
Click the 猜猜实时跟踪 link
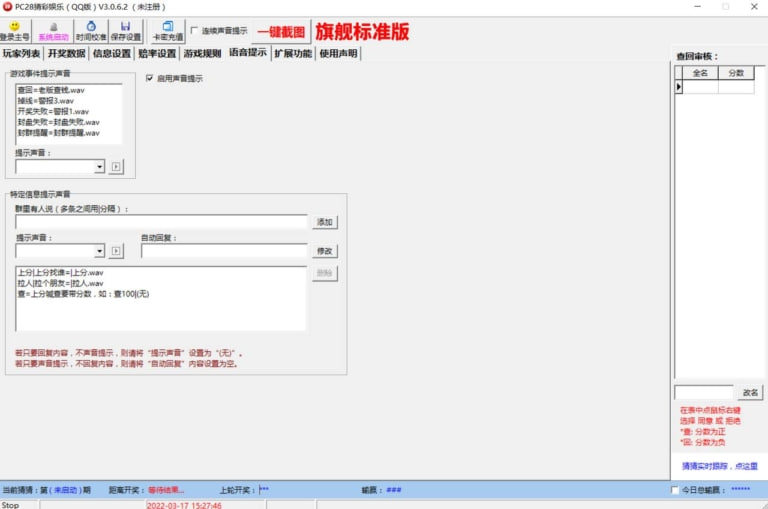coord(719,466)
